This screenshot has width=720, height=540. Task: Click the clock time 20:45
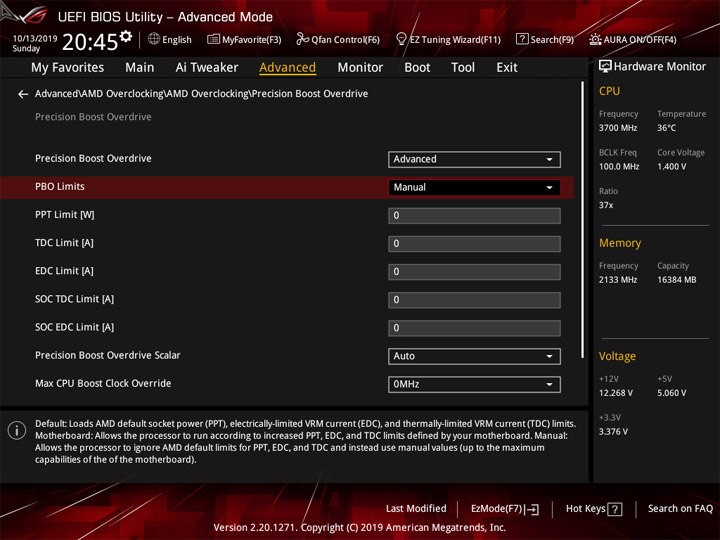click(90, 42)
